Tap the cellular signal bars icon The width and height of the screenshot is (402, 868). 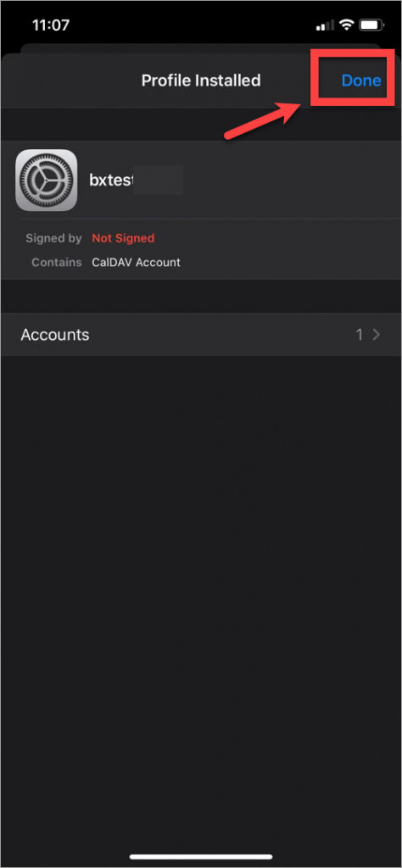(x=326, y=25)
